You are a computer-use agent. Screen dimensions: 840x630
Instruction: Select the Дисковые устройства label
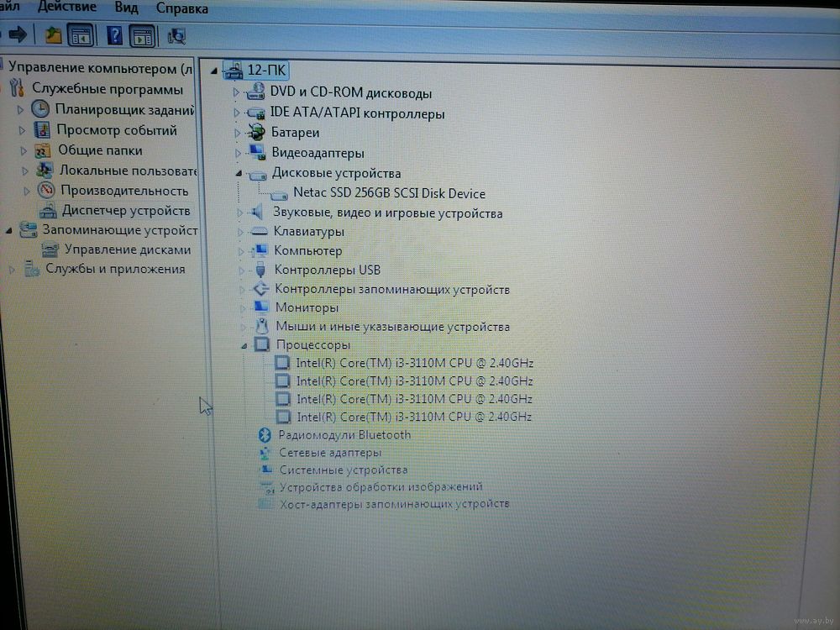click(336, 173)
